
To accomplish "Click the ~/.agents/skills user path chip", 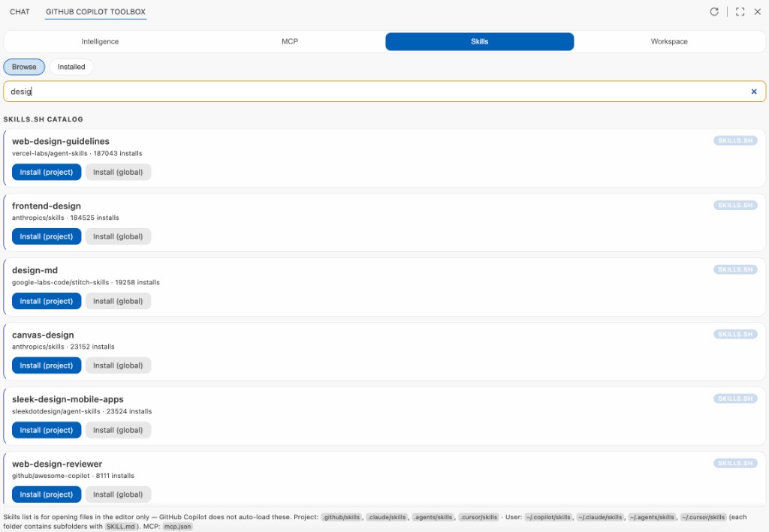I will tap(653, 517).
